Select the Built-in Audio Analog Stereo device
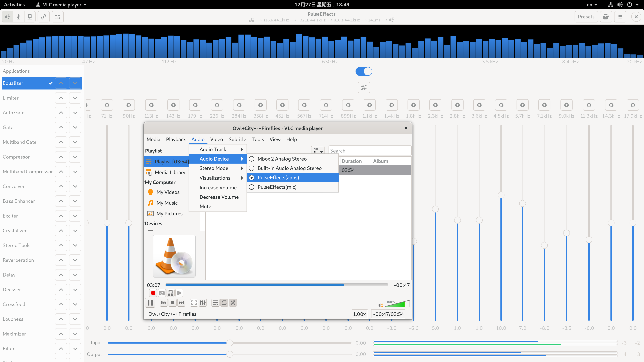644x362 pixels. point(289,168)
